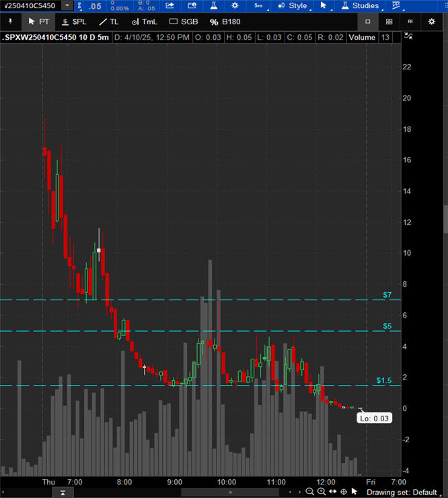Click the .05 last price in top bar
This screenshot has height=498, width=448.
pyautogui.click(x=95, y=6)
